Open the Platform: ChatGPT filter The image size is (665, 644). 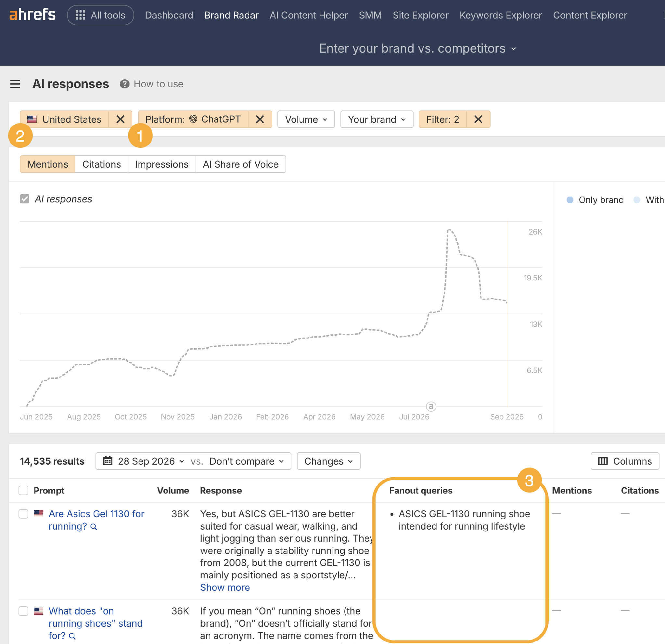click(x=193, y=119)
